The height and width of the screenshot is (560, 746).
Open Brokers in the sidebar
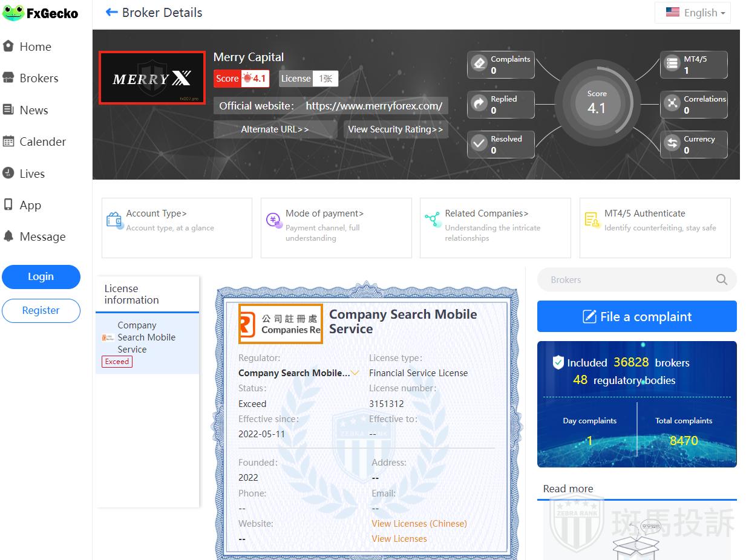click(39, 78)
